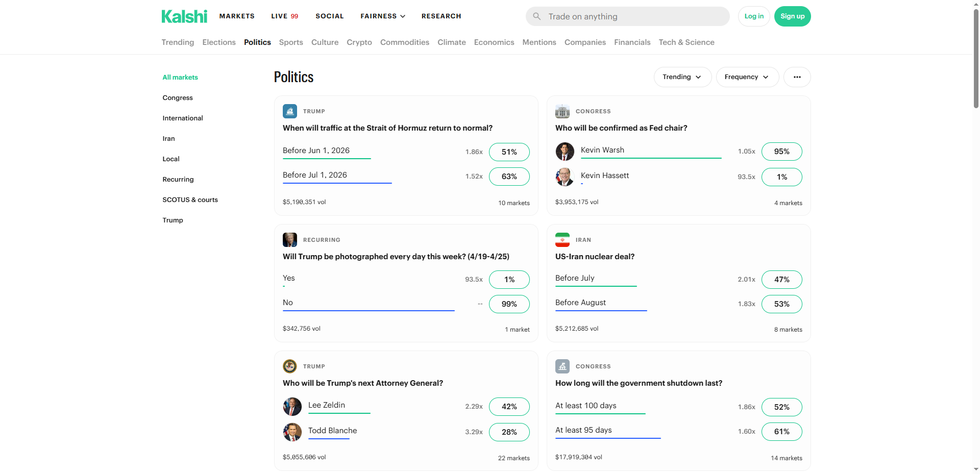This screenshot has height=474, width=980.
Task: Expand the Fairness menu
Action: click(x=383, y=16)
